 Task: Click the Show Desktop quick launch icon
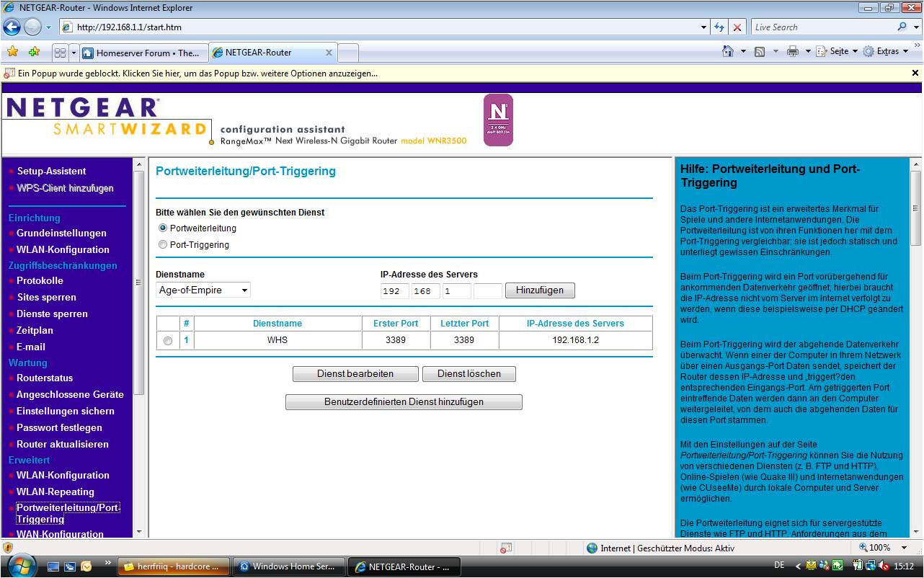pos(53,566)
